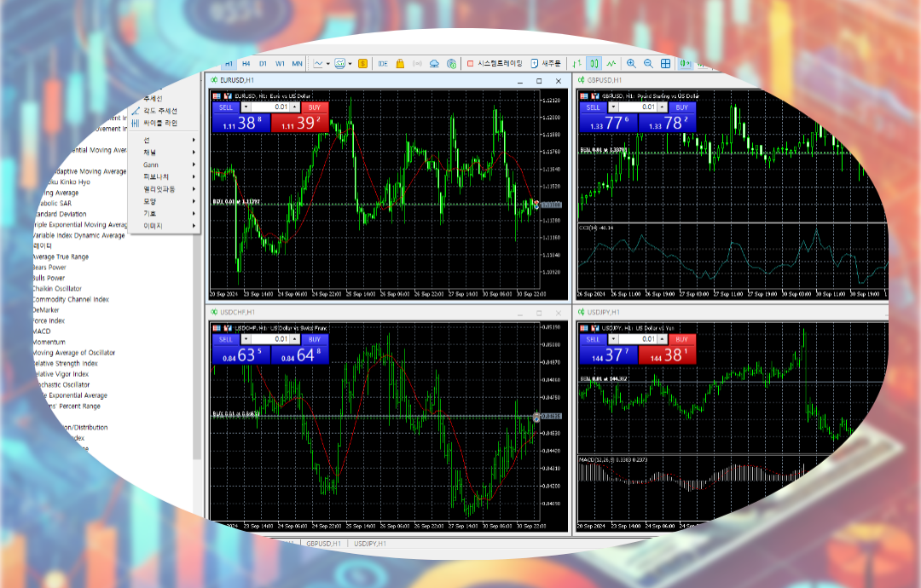
Task: Select the MN timeframe button
Action: click(x=298, y=63)
